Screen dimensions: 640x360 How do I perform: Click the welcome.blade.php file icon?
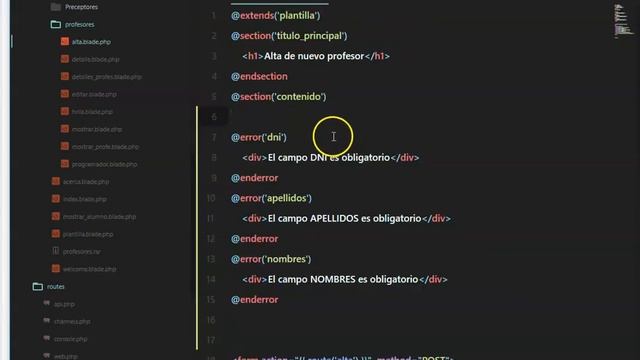point(56,269)
